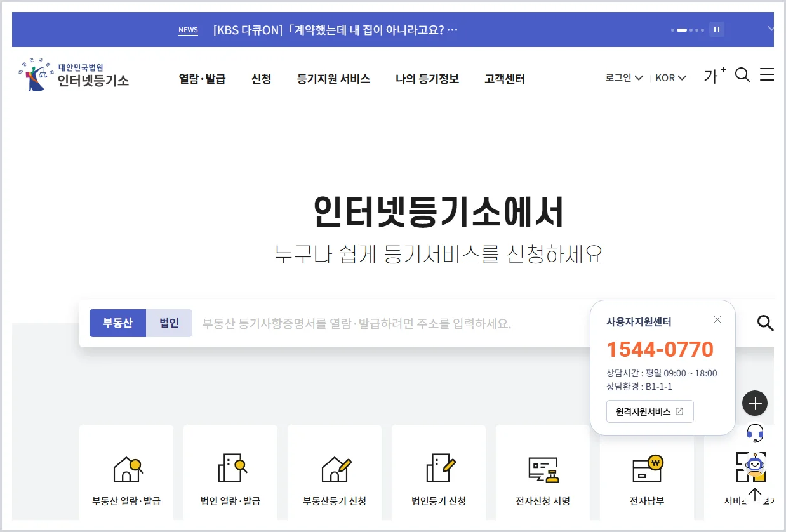
Task: Open the hamburger full menu
Action: 767,75
